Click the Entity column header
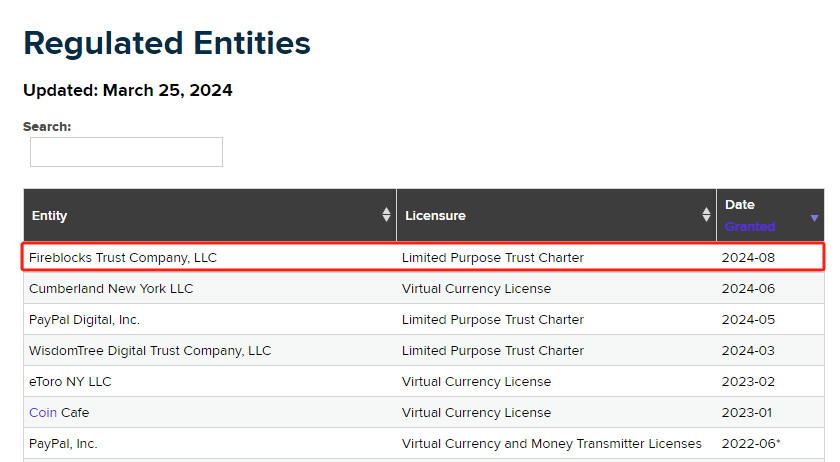Image resolution: width=840 pixels, height=462 pixels. (x=50, y=215)
